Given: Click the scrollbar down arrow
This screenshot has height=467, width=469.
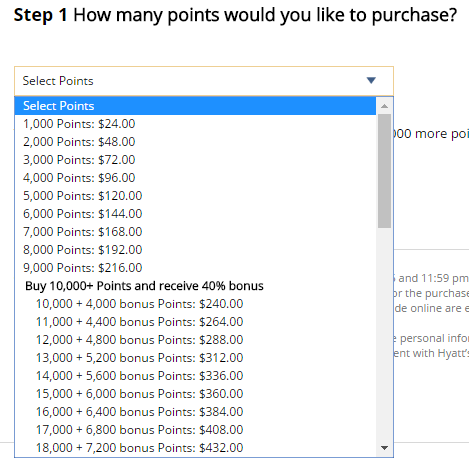Looking at the screenshot, I should coord(384,448).
